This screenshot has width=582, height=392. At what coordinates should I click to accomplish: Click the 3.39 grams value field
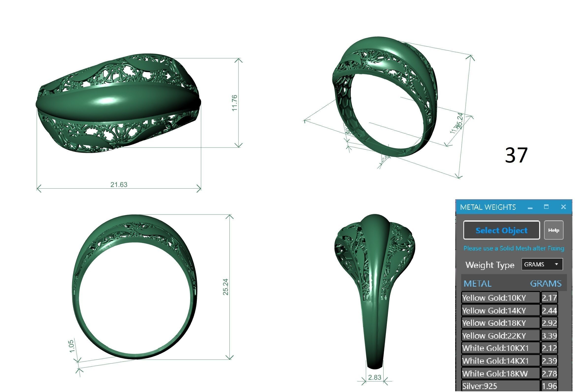point(549,336)
